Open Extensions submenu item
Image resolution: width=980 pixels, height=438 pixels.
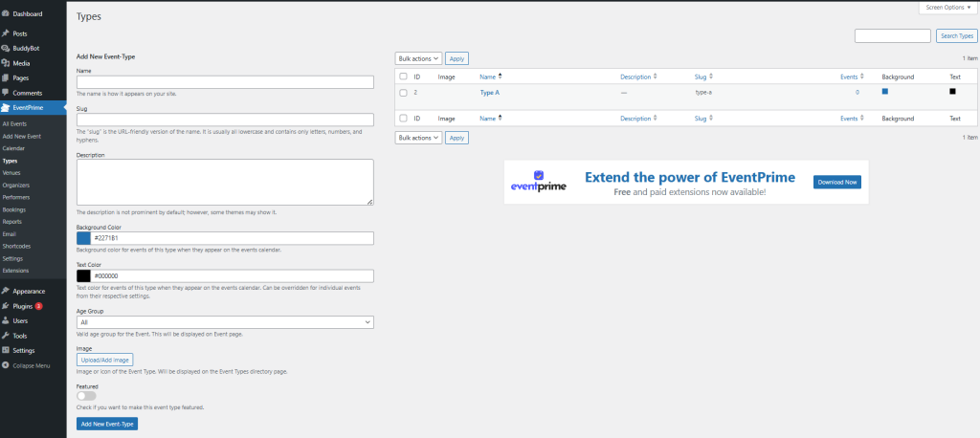[x=15, y=271]
